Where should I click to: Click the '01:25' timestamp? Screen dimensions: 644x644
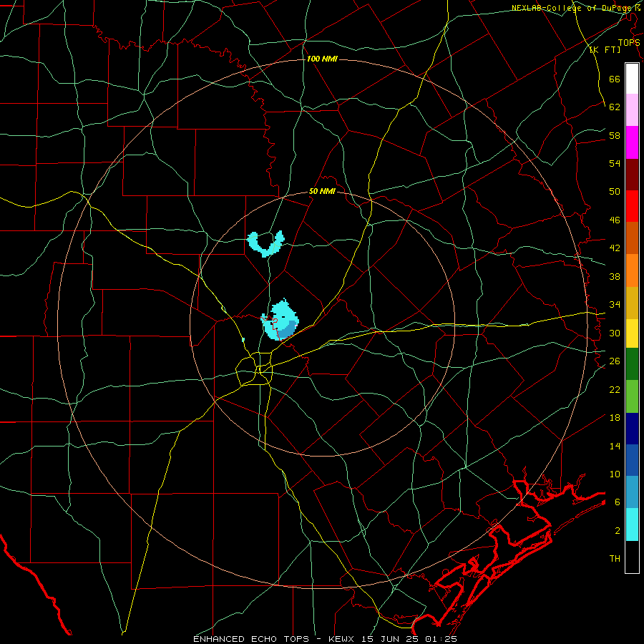point(441,639)
